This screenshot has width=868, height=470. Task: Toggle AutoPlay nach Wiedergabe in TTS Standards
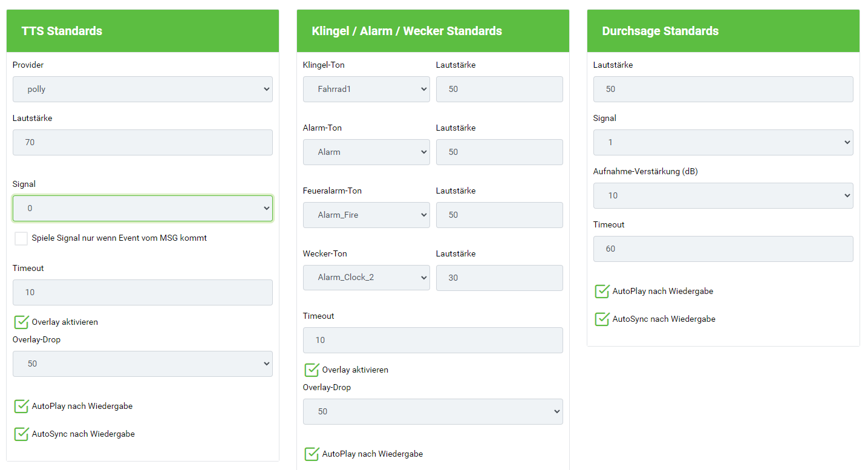(x=21, y=406)
